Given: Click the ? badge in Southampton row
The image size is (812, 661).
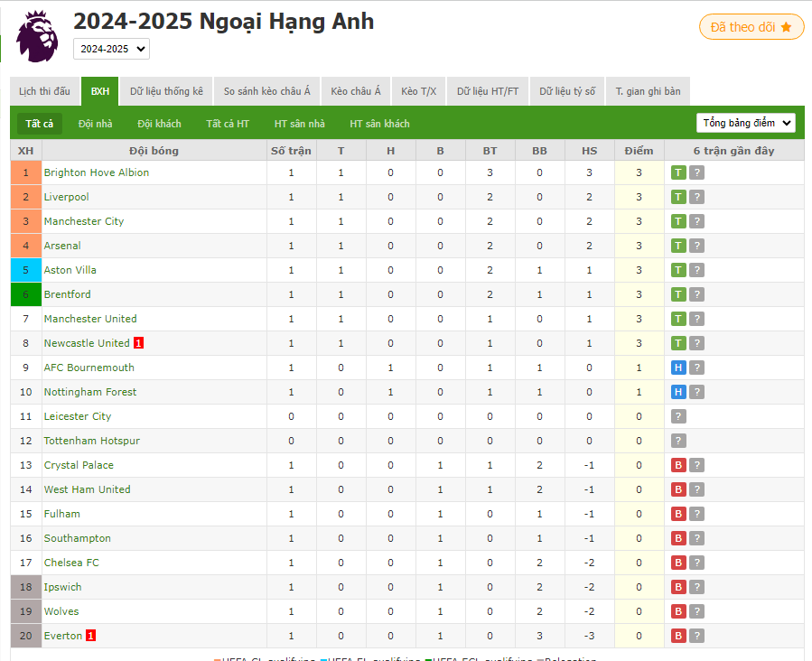Looking at the screenshot, I should coord(697,538).
